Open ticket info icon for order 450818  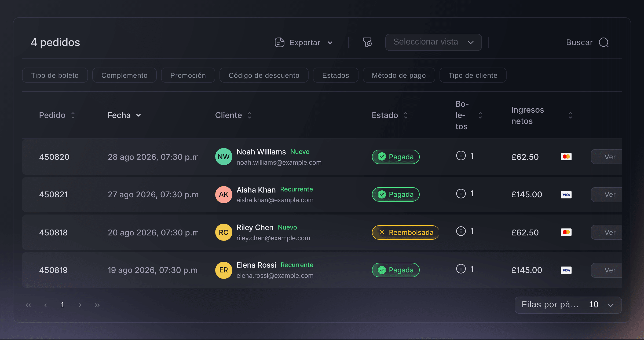pyautogui.click(x=461, y=231)
